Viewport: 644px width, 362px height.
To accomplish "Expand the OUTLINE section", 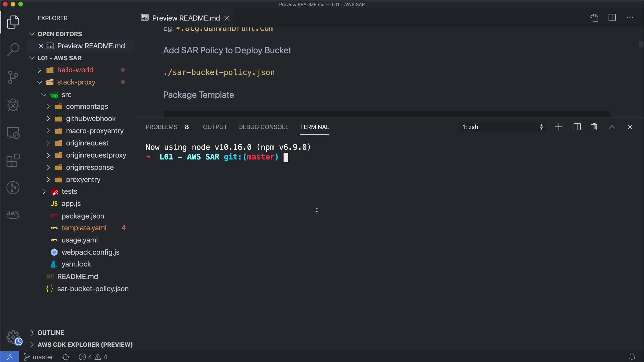I will tap(51, 333).
